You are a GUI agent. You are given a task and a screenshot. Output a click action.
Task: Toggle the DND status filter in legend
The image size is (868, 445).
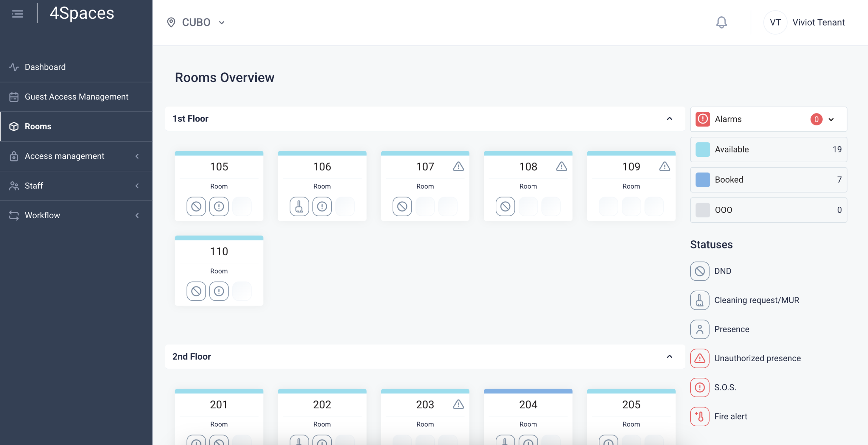click(699, 271)
